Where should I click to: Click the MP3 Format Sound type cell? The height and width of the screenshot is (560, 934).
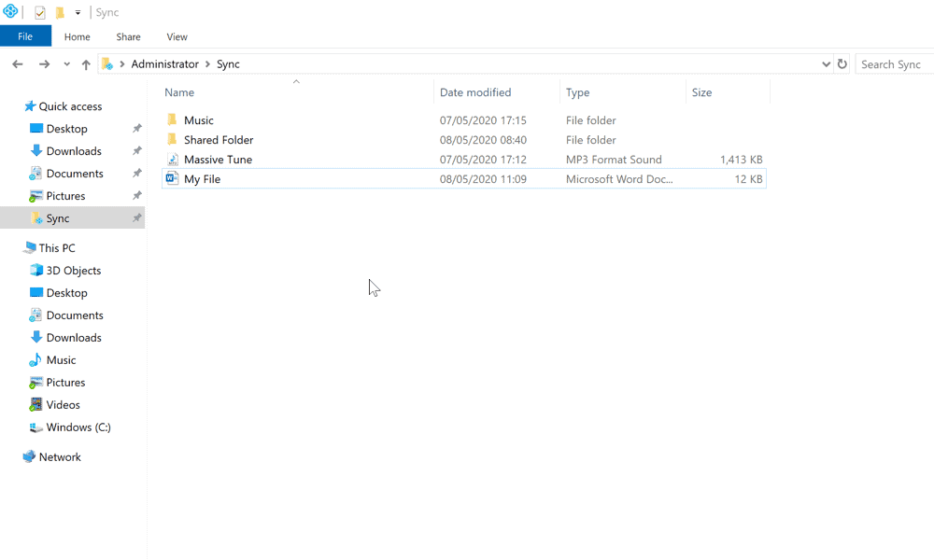coord(614,160)
